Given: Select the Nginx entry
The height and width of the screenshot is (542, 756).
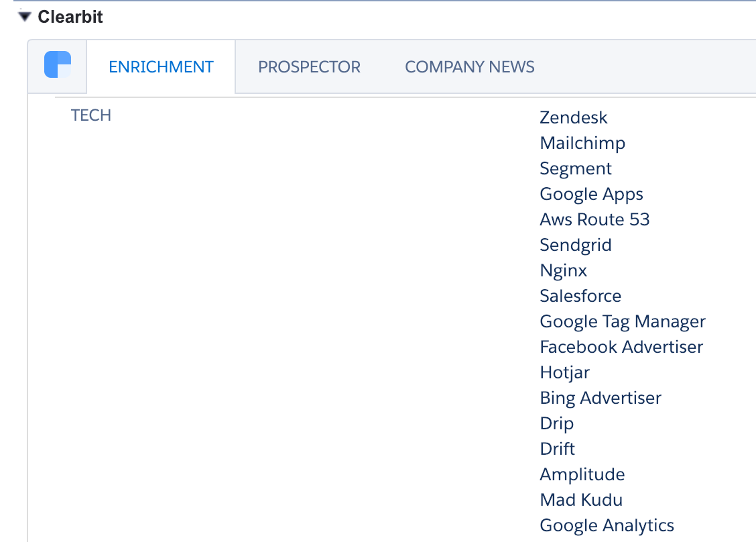Looking at the screenshot, I should (x=563, y=271).
